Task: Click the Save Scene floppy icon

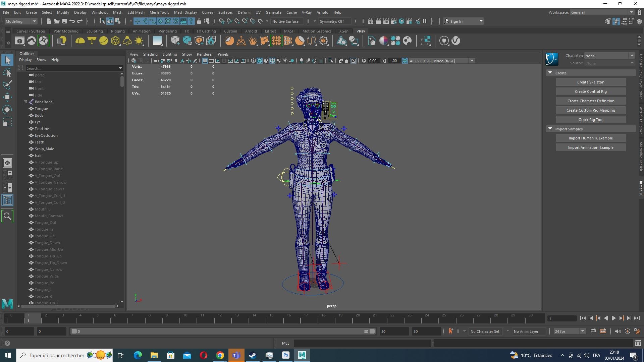Action: [x=64, y=21]
